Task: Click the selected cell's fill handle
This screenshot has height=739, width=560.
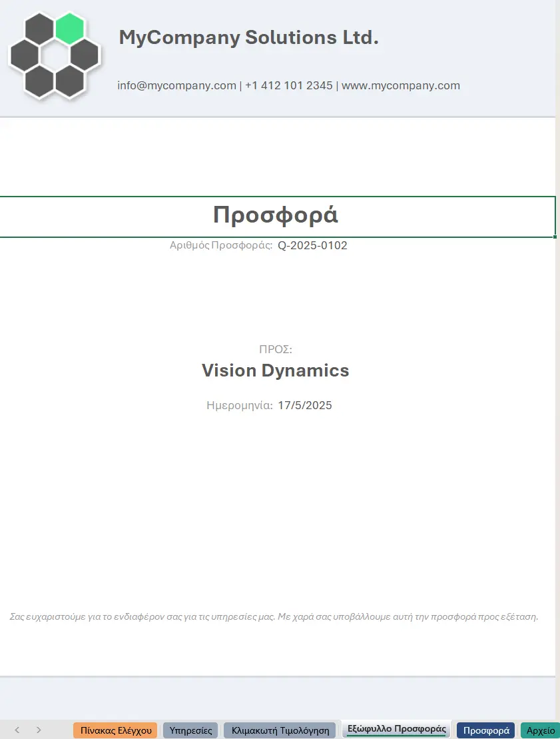Action: (x=555, y=237)
